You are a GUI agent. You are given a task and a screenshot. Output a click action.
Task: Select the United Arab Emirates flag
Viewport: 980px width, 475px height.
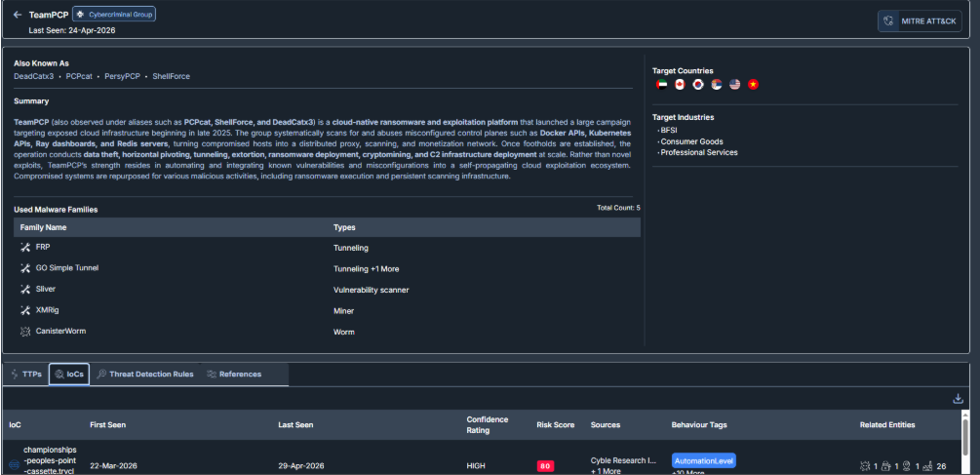click(661, 85)
